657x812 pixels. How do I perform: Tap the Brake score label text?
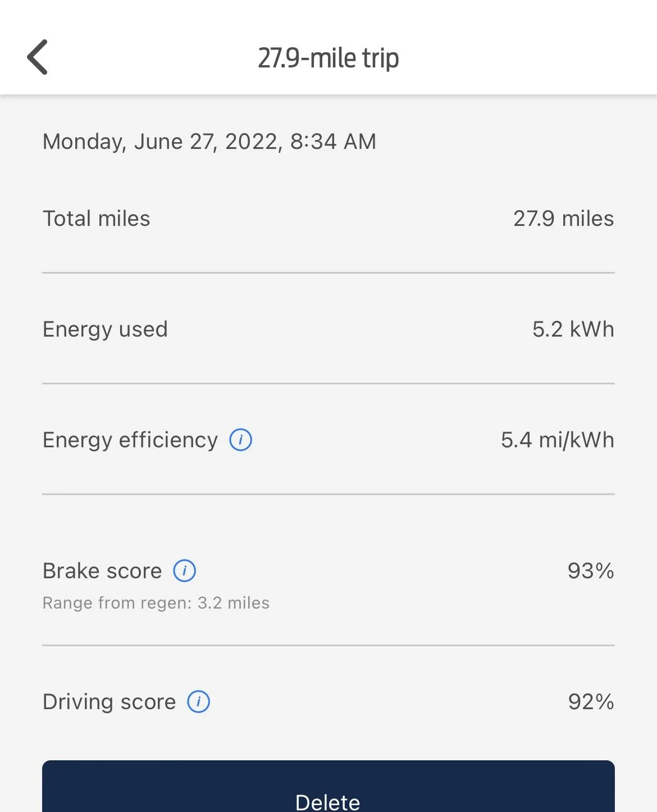[102, 571]
